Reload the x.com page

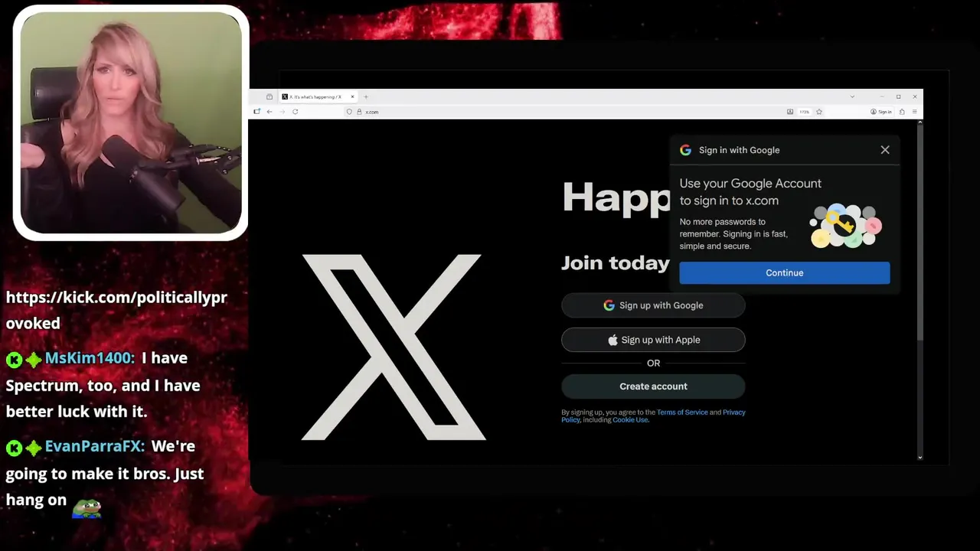(x=295, y=112)
